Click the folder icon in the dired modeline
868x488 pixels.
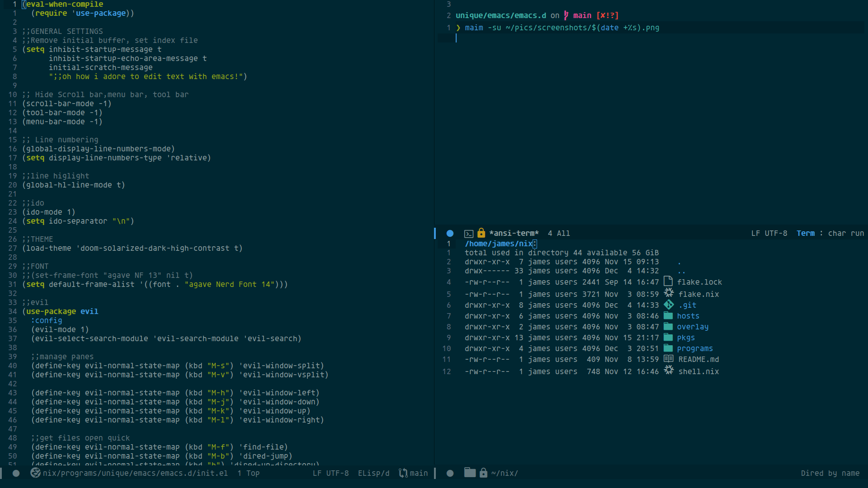click(470, 473)
